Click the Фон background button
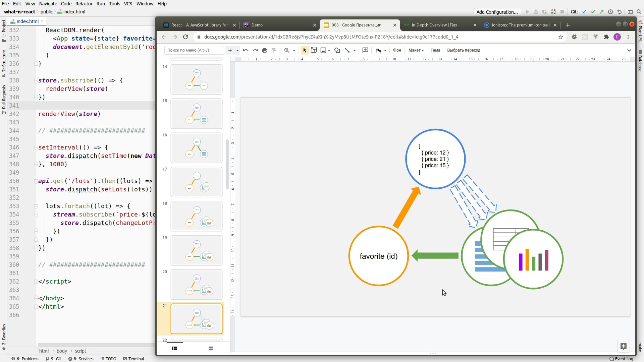The image size is (644, 362). pyautogui.click(x=397, y=50)
